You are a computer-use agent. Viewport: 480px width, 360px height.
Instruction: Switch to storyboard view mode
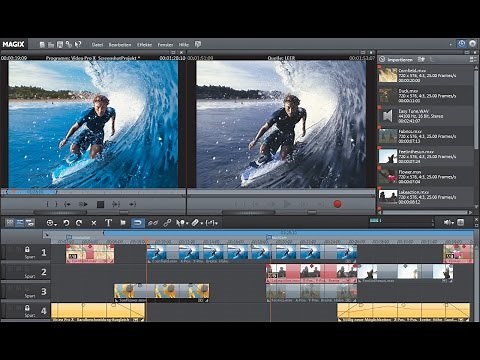10,223
